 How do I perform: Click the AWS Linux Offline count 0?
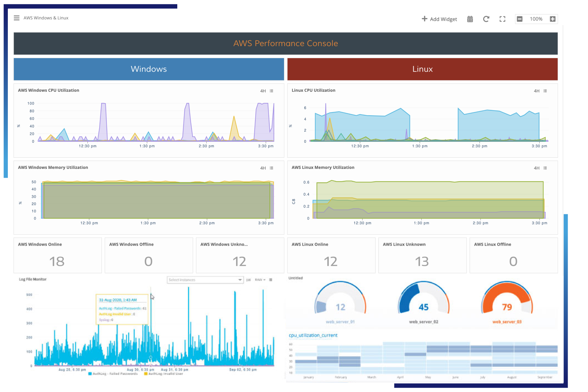[x=513, y=261]
